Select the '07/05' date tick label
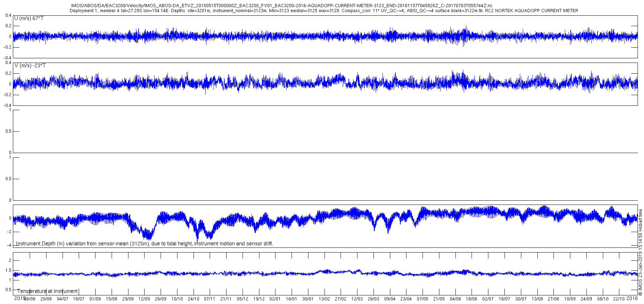644x304 pixels. [x=423, y=299]
